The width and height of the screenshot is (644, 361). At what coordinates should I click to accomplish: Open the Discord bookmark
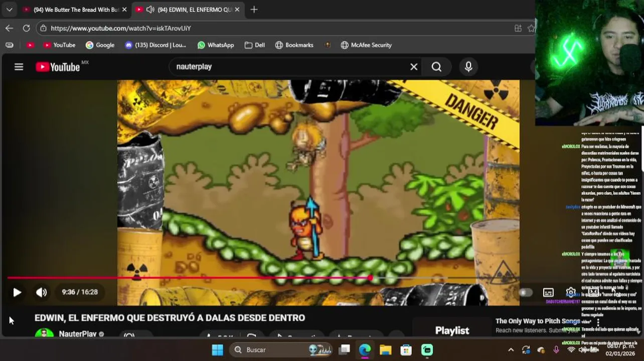pyautogui.click(x=155, y=45)
